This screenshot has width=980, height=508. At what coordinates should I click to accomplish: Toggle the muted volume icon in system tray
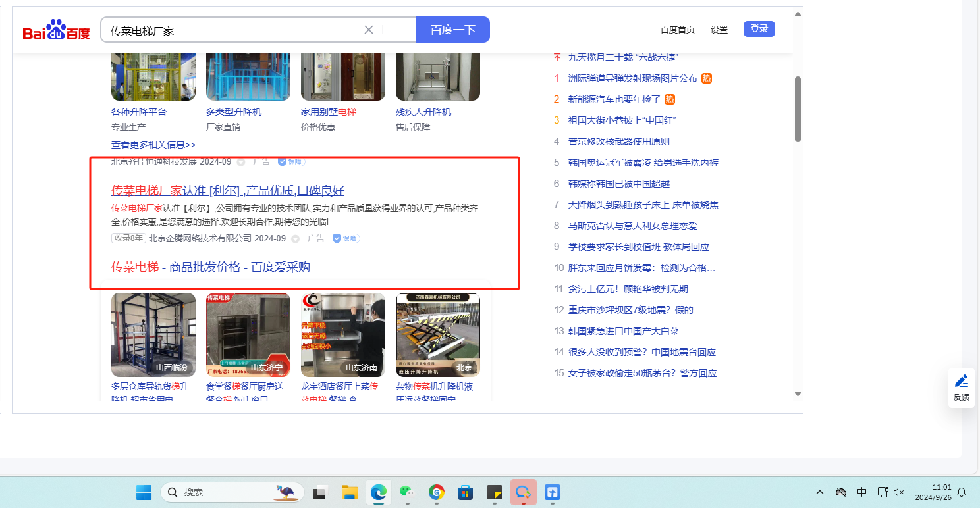point(899,492)
